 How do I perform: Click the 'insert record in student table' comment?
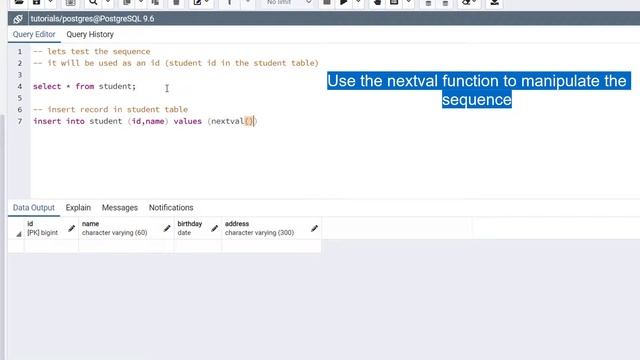tap(111, 109)
